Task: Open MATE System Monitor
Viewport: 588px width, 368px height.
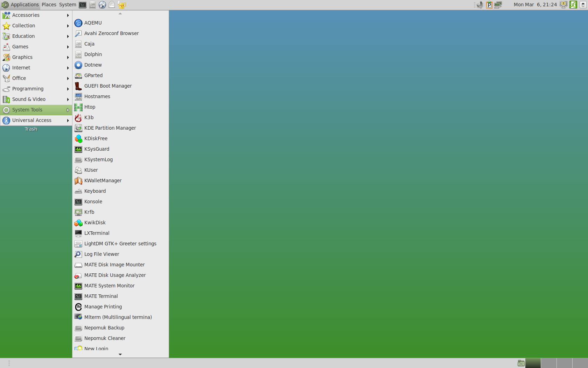Action: (120, 286)
